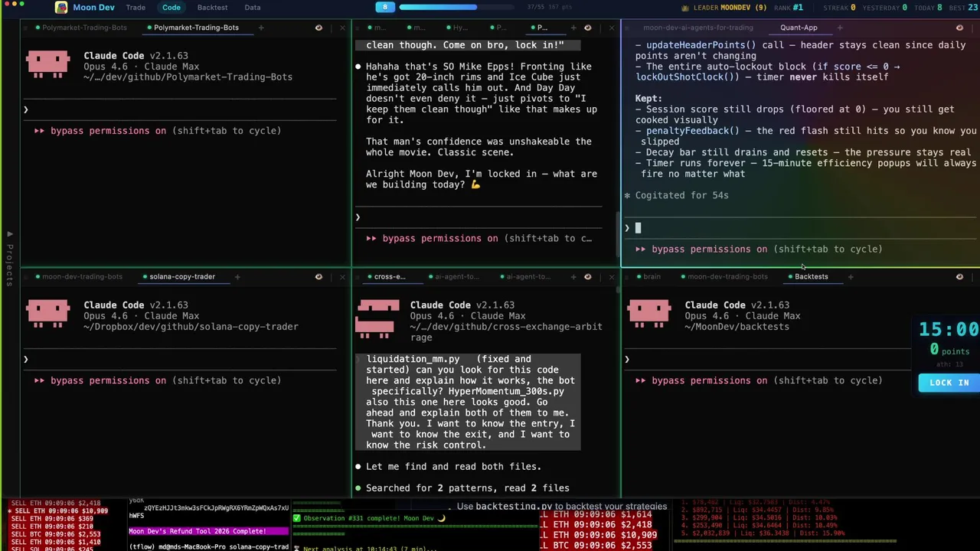Open the Backtest section
The height and width of the screenshot is (551, 980).
pos(212,8)
